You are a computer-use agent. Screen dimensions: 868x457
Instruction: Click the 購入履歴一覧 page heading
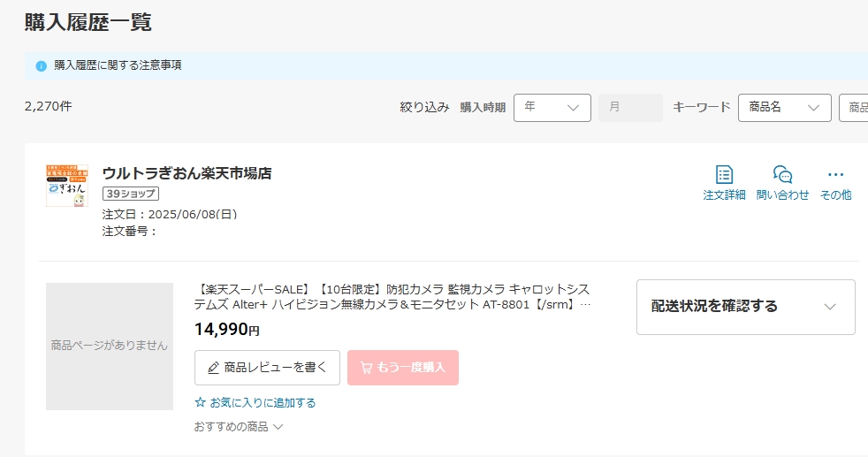(88, 23)
